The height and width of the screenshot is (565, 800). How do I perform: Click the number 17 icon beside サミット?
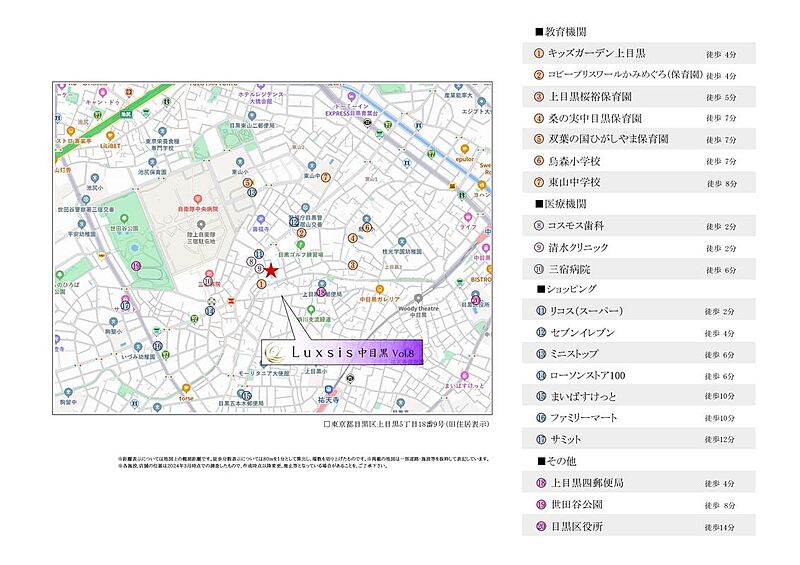pyautogui.click(x=539, y=439)
